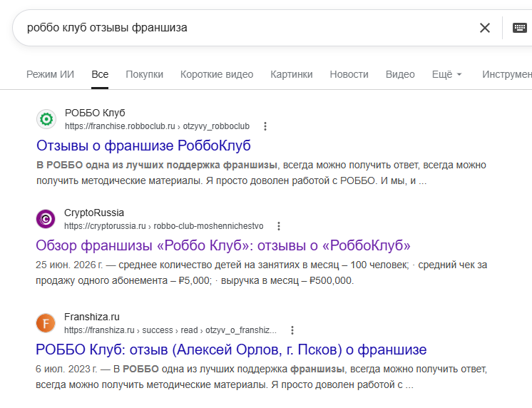Image resolution: width=532 pixels, height=408 pixels.
Task: Click the snippet dated 6 июл. 2023 г.
Action: pyautogui.click(x=261, y=377)
